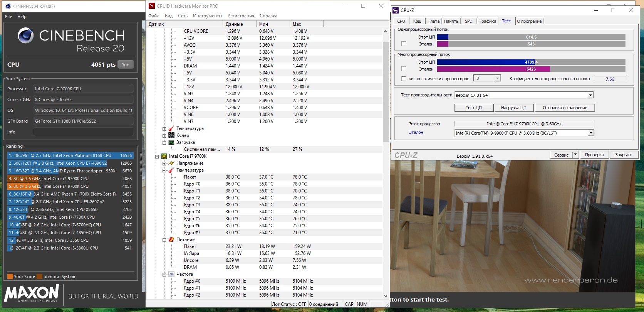
Task: Switch to the Кэш tab in CPU-Z
Action: (x=417, y=21)
